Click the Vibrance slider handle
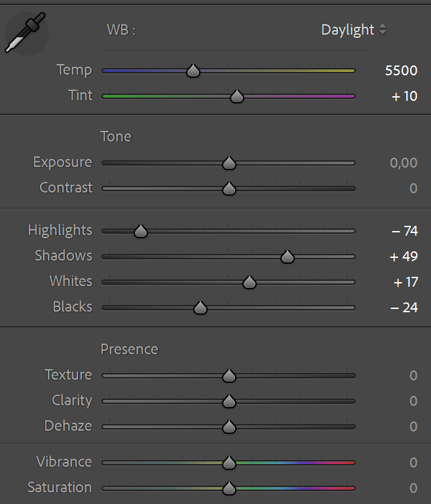 pyautogui.click(x=229, y=463)
